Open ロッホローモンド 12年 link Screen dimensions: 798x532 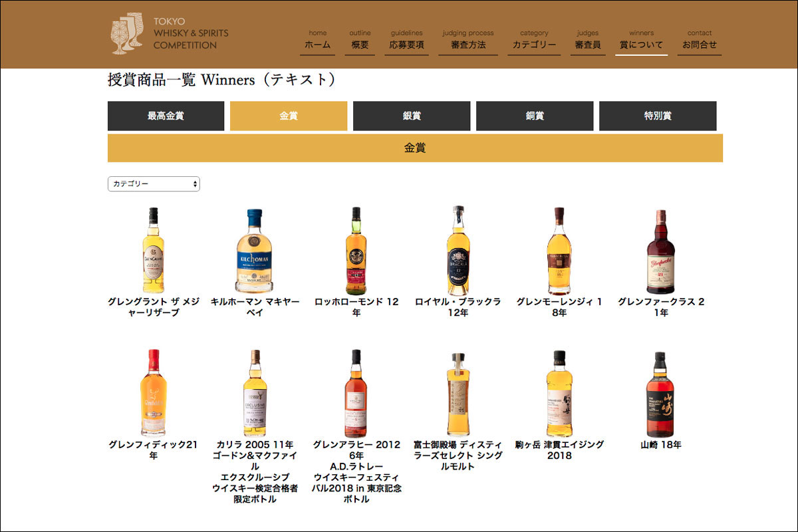357,307
